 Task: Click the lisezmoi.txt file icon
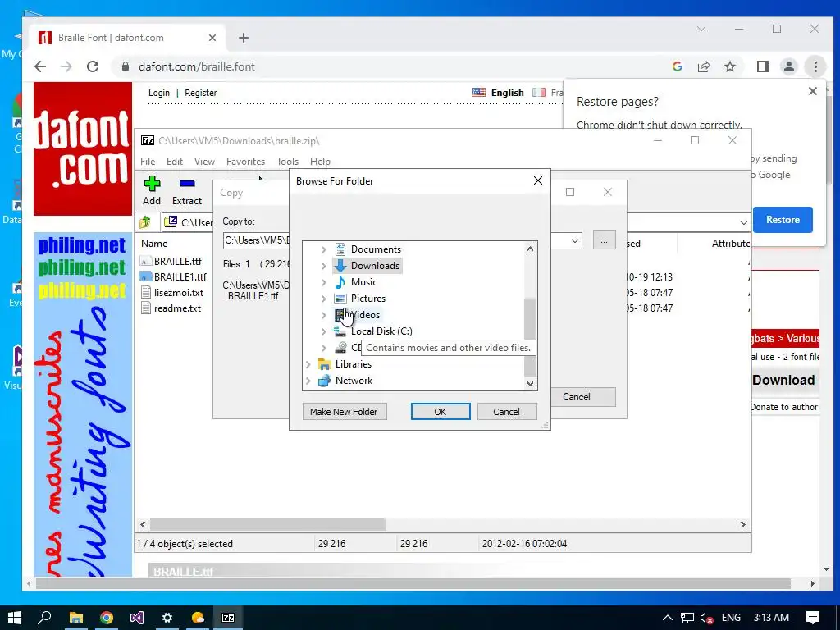(x=146, y=293)
